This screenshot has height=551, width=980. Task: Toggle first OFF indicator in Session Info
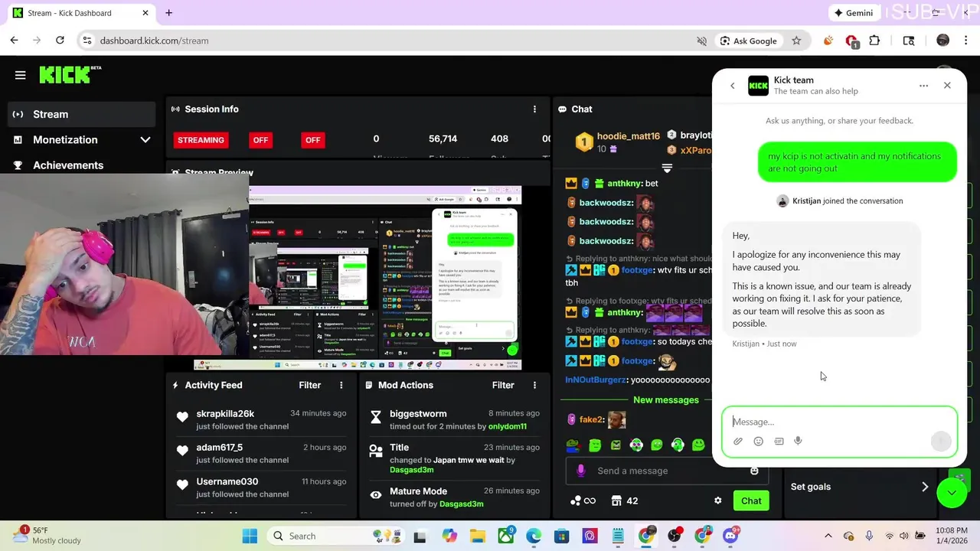click(260, 140)
